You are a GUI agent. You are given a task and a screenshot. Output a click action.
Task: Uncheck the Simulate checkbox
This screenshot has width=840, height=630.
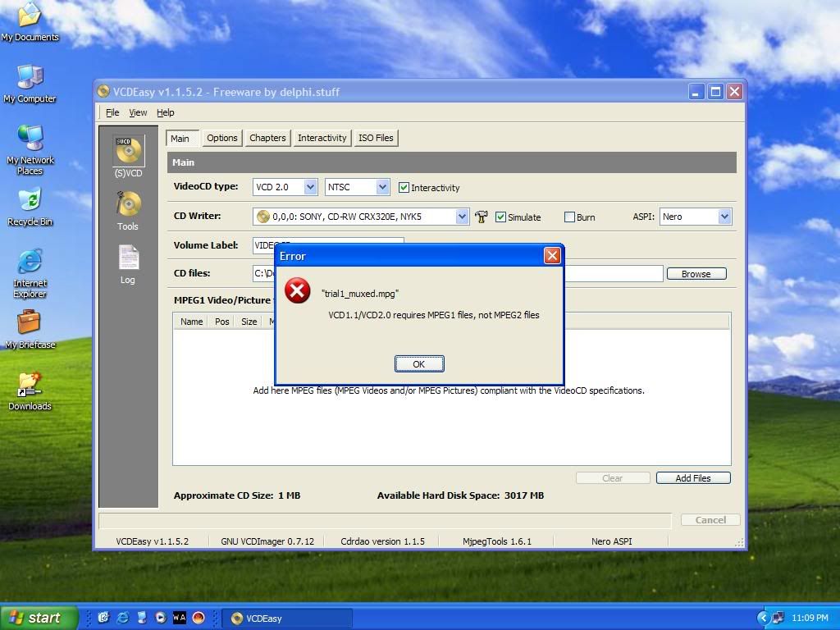click(500, 217)
